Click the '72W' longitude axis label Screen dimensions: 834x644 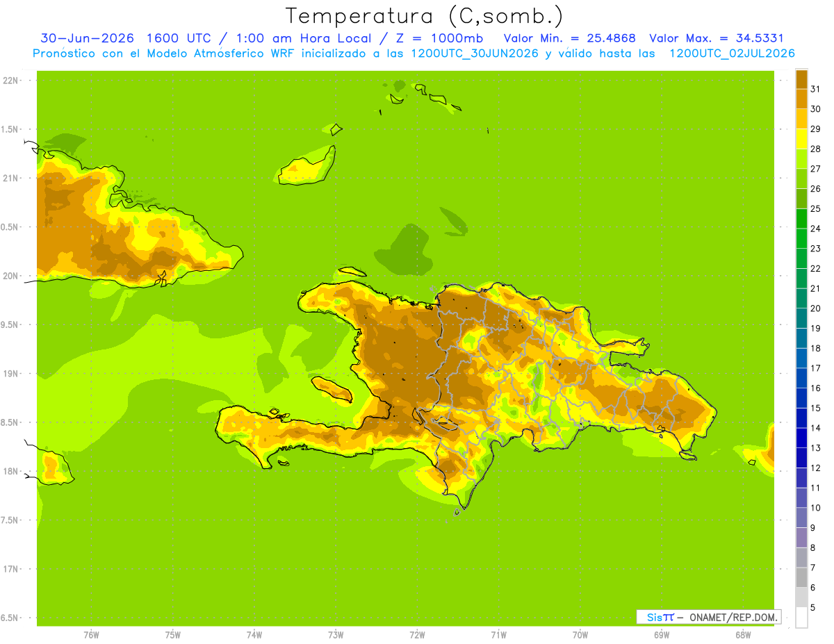point(417,635)
